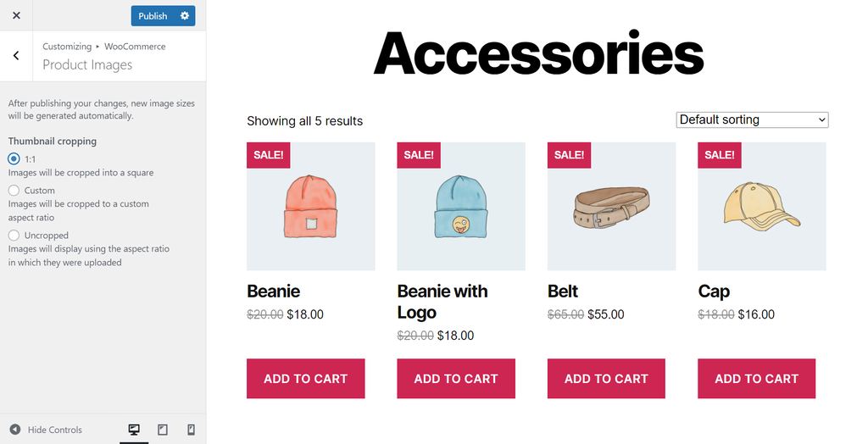
Task: Open the Default sorting dropdown
Action: 752,119
